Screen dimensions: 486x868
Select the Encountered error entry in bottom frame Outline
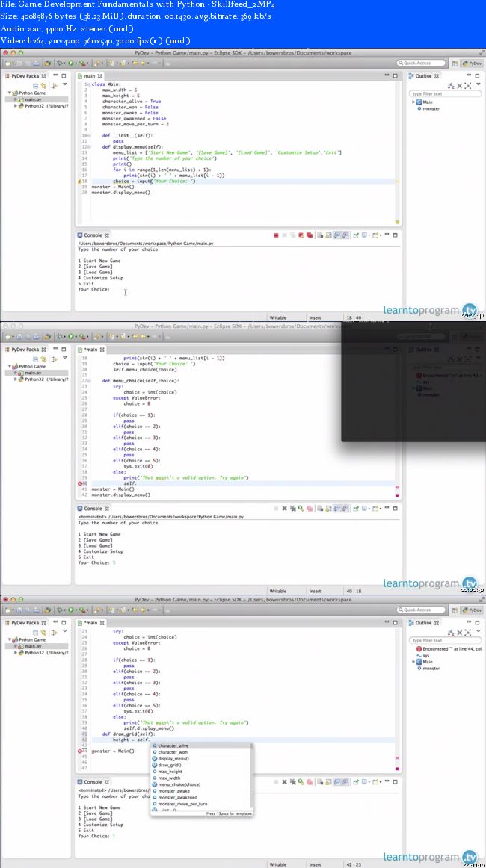point(450,648)
